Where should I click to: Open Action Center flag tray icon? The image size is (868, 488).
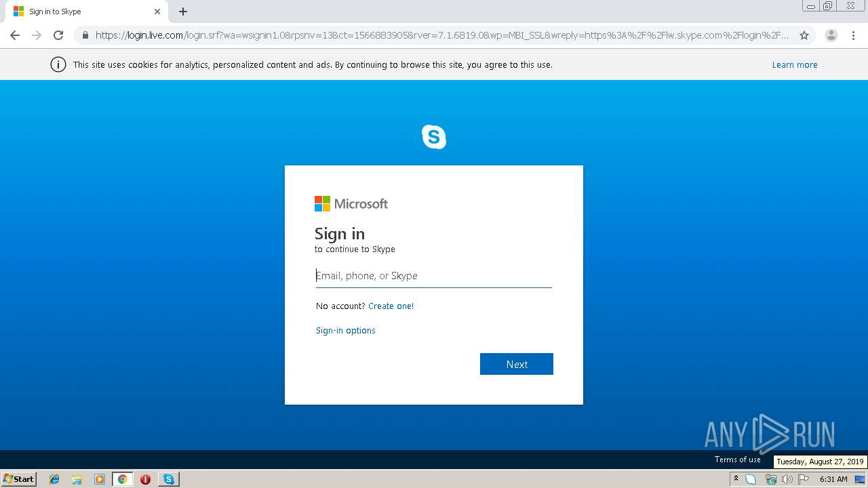[x=804, y=479]
